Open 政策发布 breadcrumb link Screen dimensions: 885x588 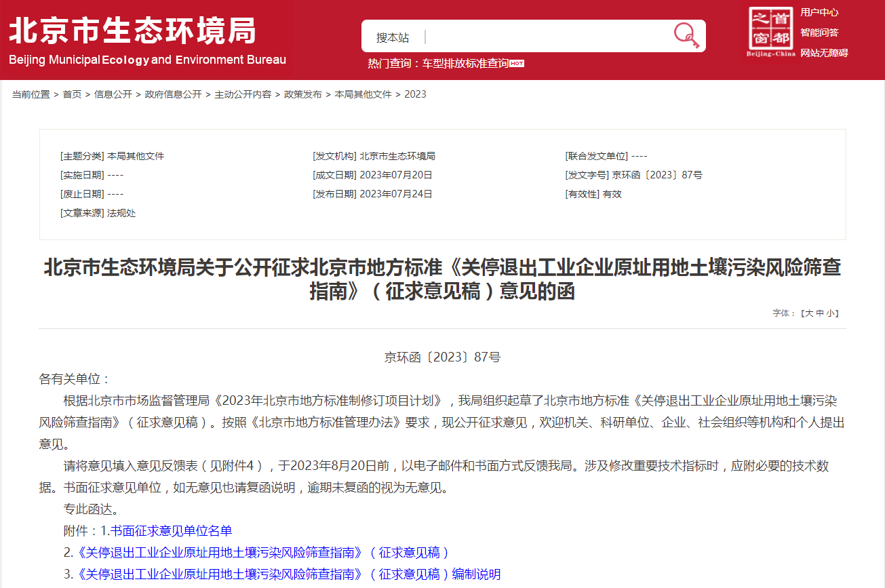point(302,94)
